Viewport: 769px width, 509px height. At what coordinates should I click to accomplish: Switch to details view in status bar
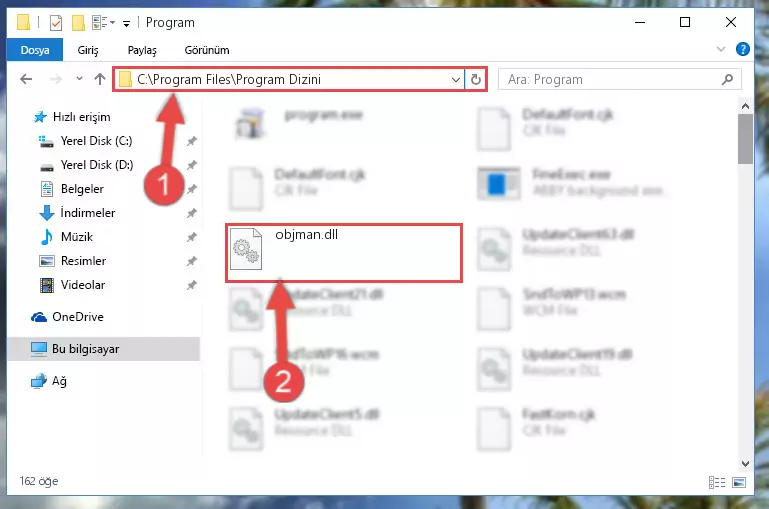coord(717,483)
